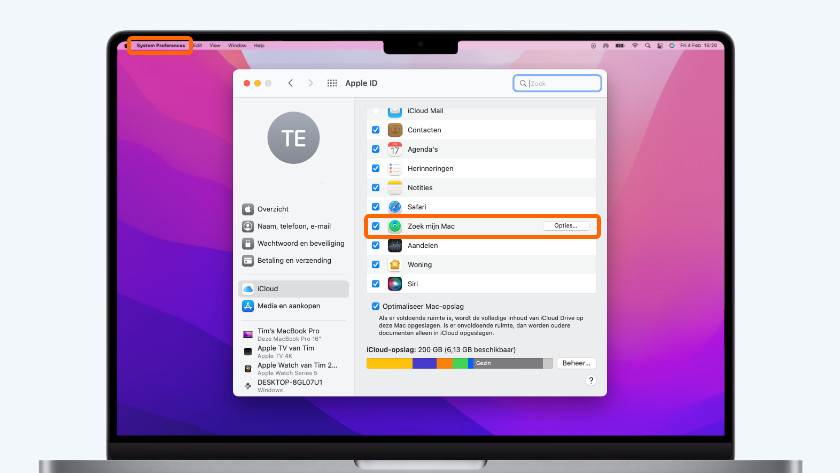This screenshot has height=473, width=840.
Task: Open the Help menu
Action: coord(259,46)
